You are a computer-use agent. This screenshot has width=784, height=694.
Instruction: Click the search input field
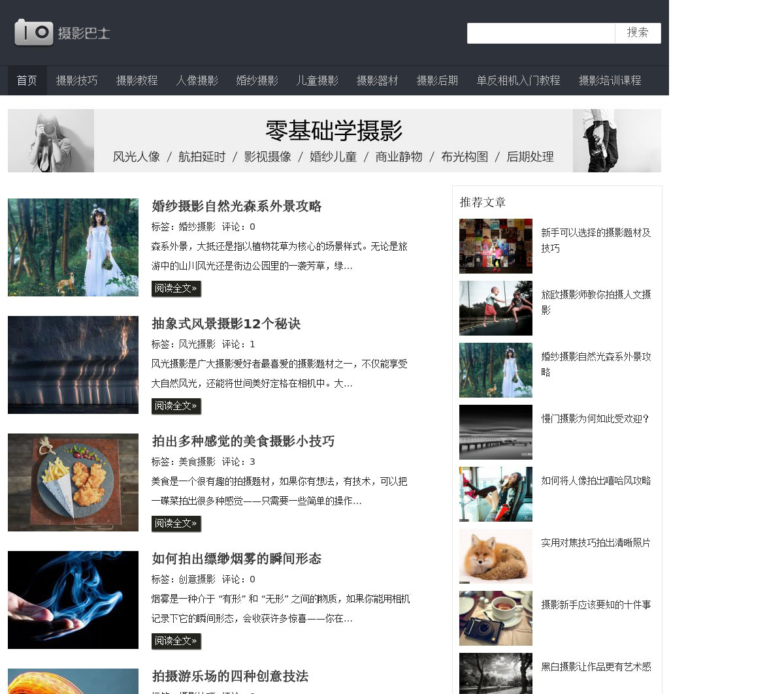click(x=540, y=33)
